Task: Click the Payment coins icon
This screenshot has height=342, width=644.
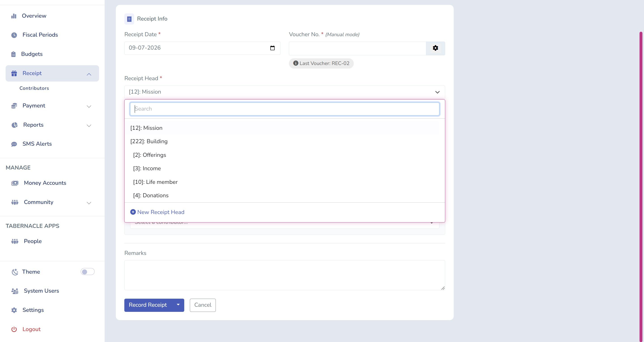Action: [14, 106]
